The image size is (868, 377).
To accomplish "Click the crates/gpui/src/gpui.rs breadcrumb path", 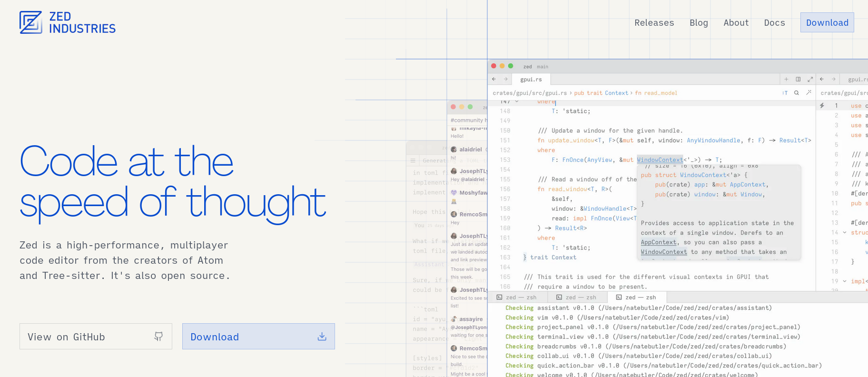I will (530, 93).
